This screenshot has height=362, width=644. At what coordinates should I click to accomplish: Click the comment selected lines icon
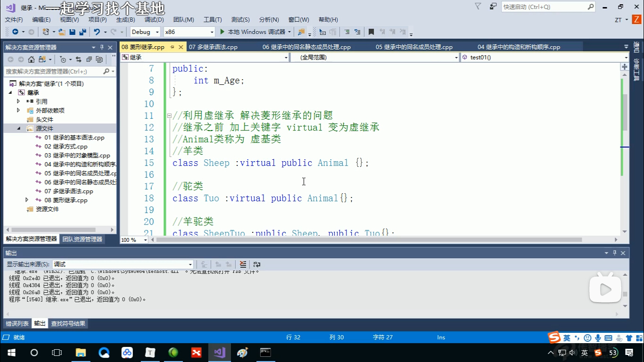347,32
